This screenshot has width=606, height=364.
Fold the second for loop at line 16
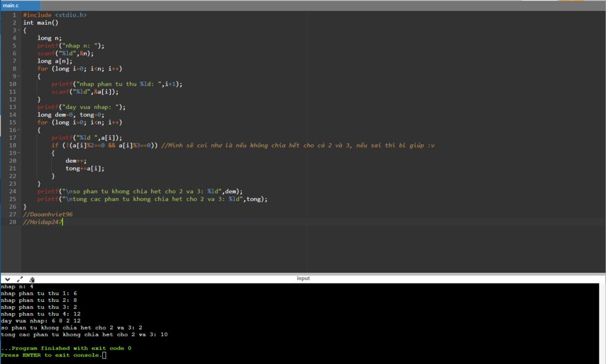pyautogui.click(x=19, y=130)
